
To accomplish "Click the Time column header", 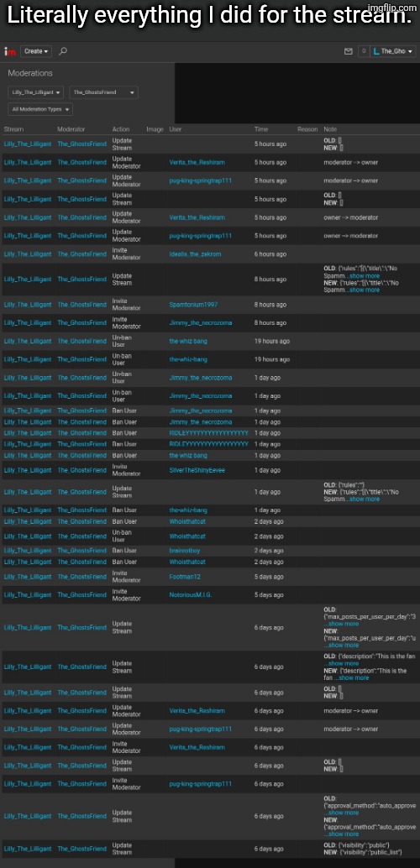I will [261, 129].
